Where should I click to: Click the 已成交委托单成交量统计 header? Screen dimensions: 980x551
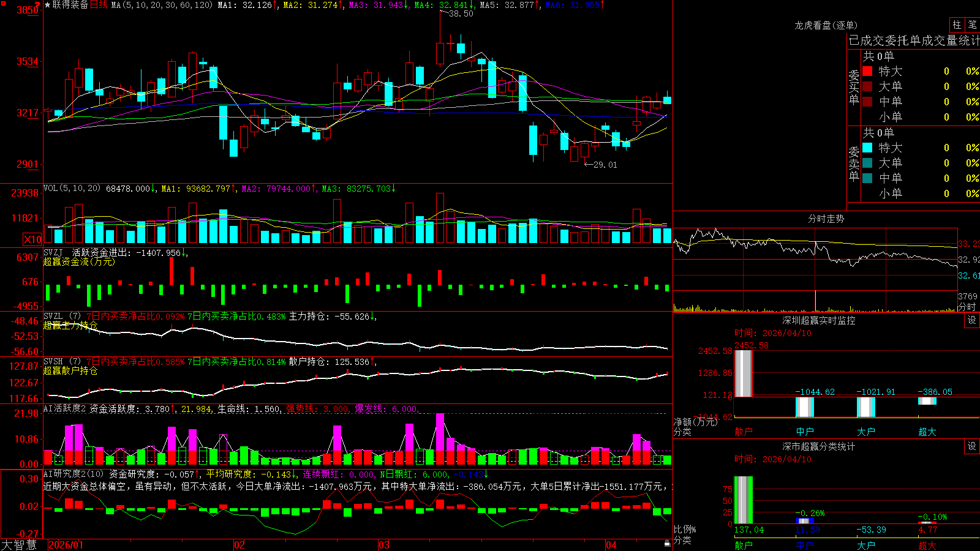914,40
